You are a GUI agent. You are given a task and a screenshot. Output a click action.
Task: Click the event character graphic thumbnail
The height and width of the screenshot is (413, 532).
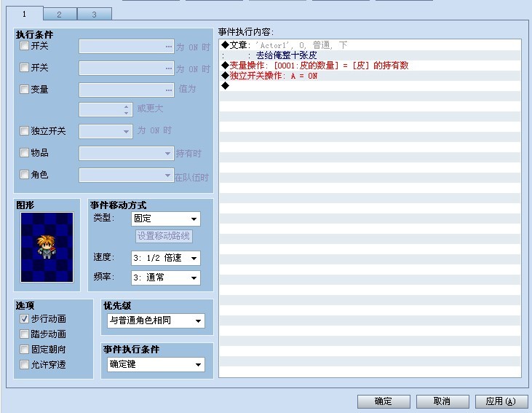point(47,247)
